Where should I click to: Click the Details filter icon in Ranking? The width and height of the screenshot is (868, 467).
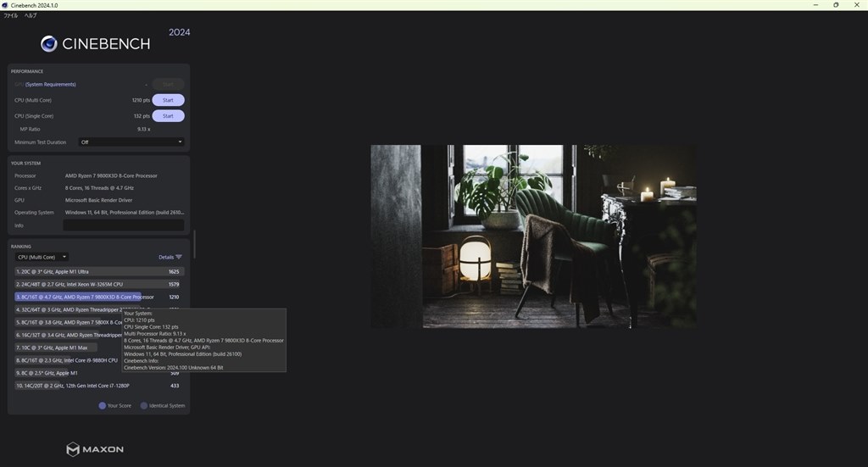click(x=178, y=257)
